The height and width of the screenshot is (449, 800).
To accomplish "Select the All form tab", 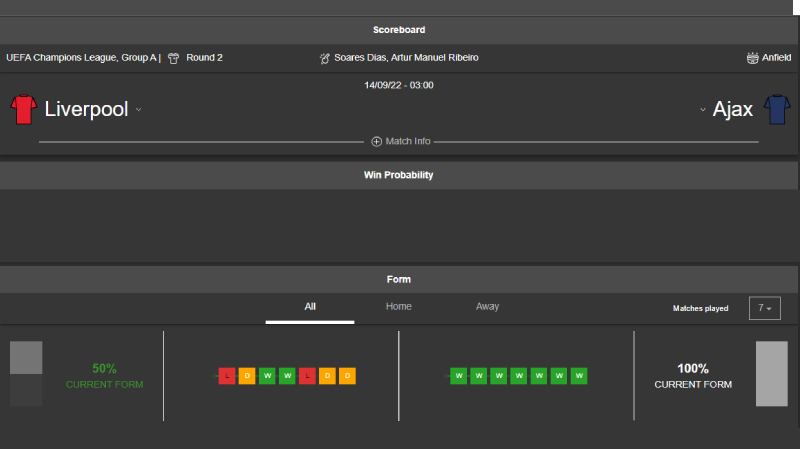I will coord(310,307).
